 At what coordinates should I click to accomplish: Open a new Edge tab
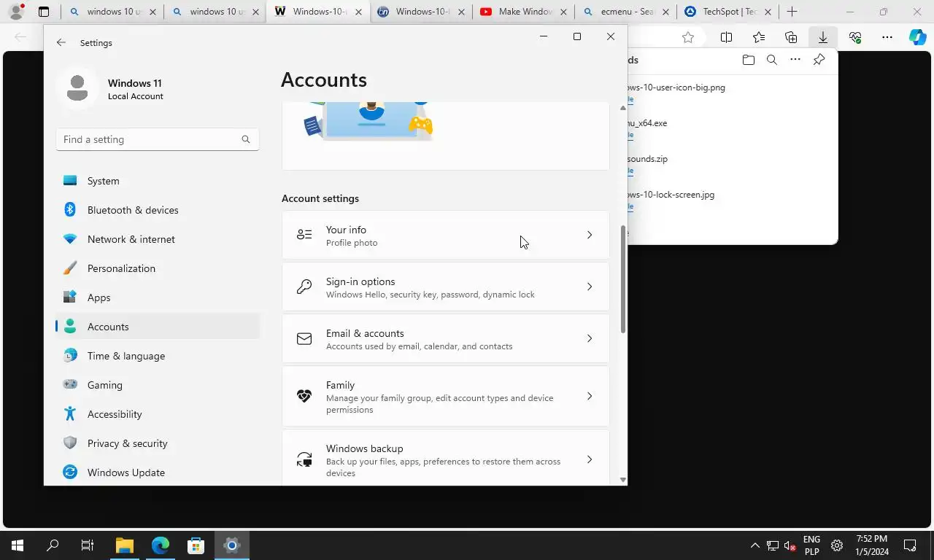tap(792, 12)
